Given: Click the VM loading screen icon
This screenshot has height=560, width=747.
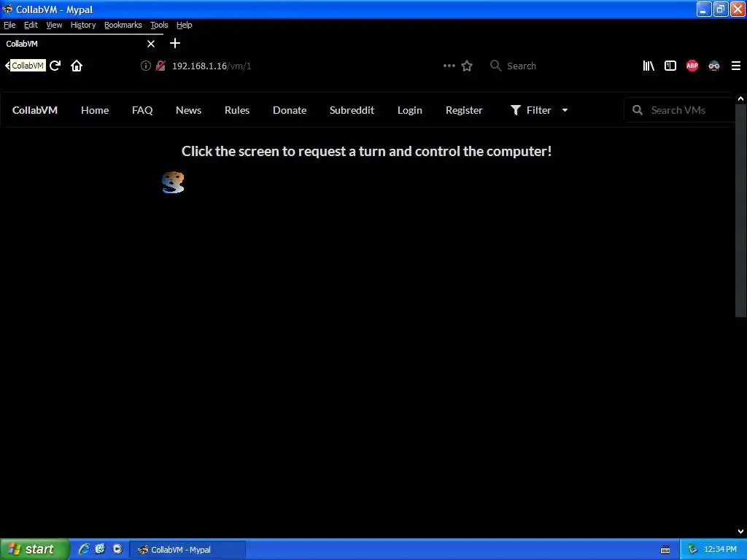Looking at the screenshot, I should click(x=173, y=182).
